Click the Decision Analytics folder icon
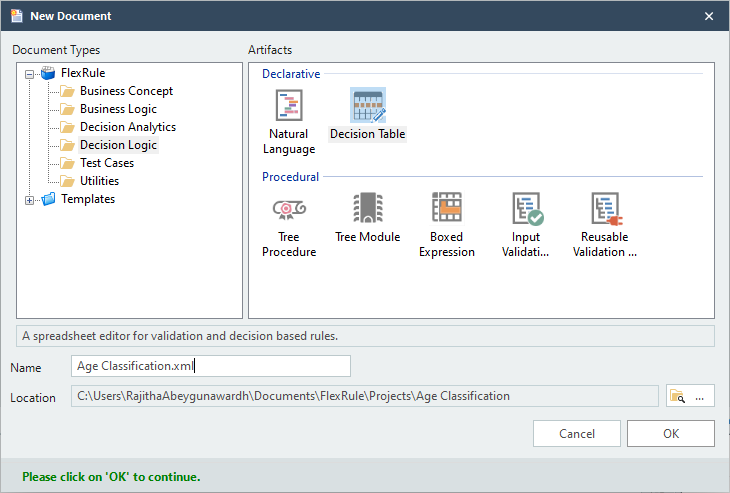The width and height of the screenshot is (730, 493). (68, 127)
